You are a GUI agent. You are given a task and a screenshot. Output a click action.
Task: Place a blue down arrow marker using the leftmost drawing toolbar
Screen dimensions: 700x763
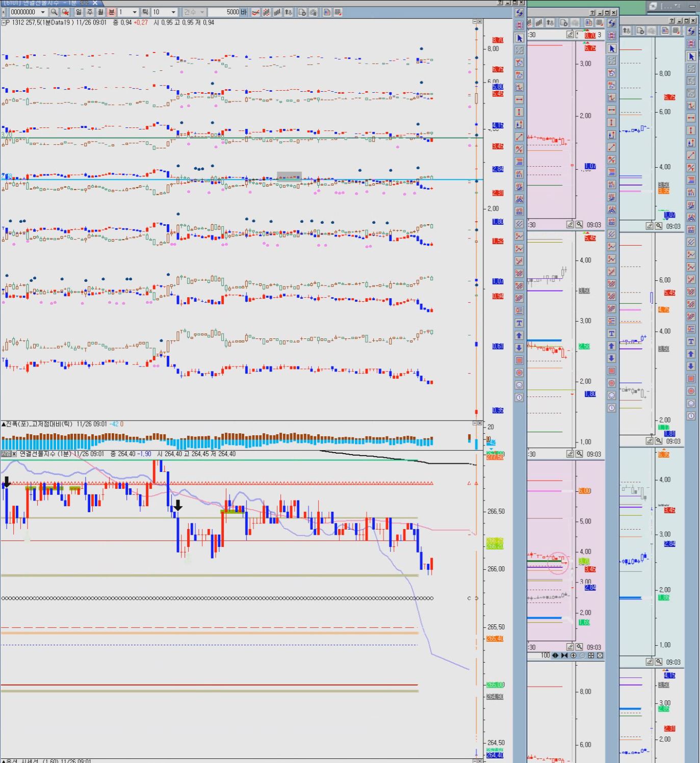[519, 348]
